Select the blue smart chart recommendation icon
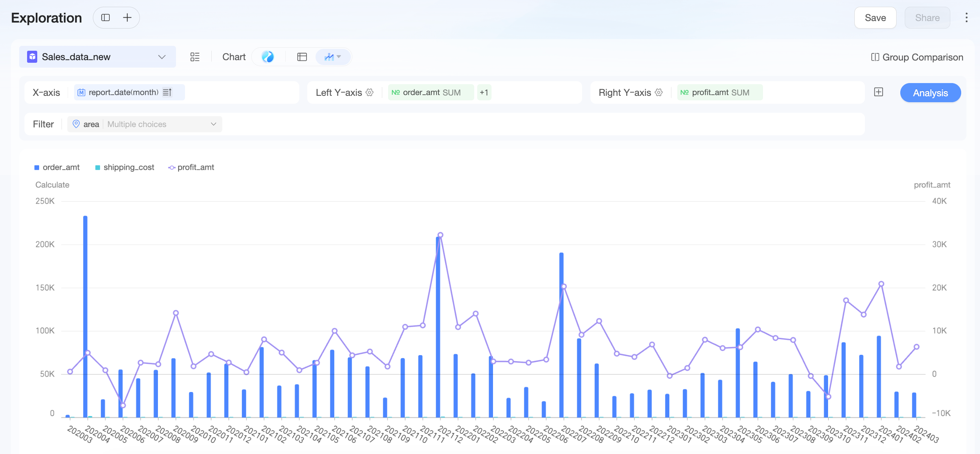Screen dimensions: 980x454 pos(268,57)
